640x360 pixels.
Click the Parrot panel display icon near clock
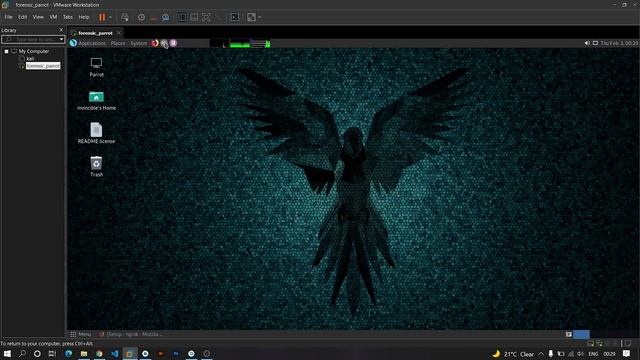(x=595, y=43)
